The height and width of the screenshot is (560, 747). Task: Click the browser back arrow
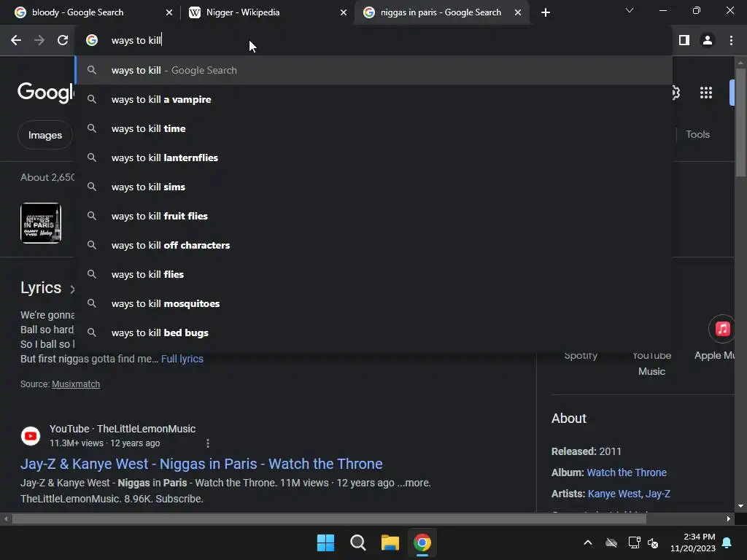tap(16, 41)
